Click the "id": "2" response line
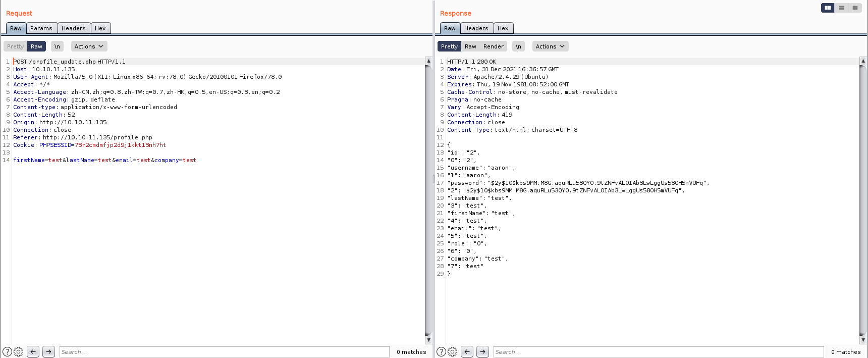This screenshot has height=358, width=868. [x=463, y=152]
